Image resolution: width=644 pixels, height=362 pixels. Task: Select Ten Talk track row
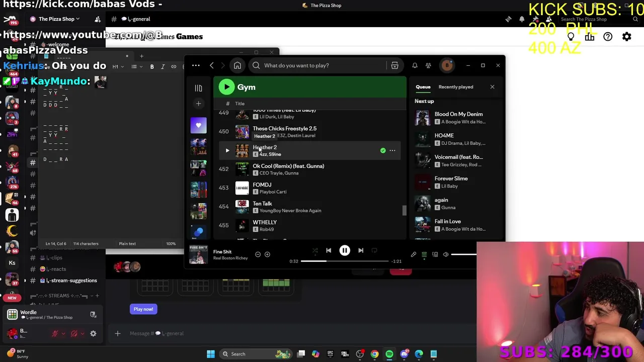310,207
